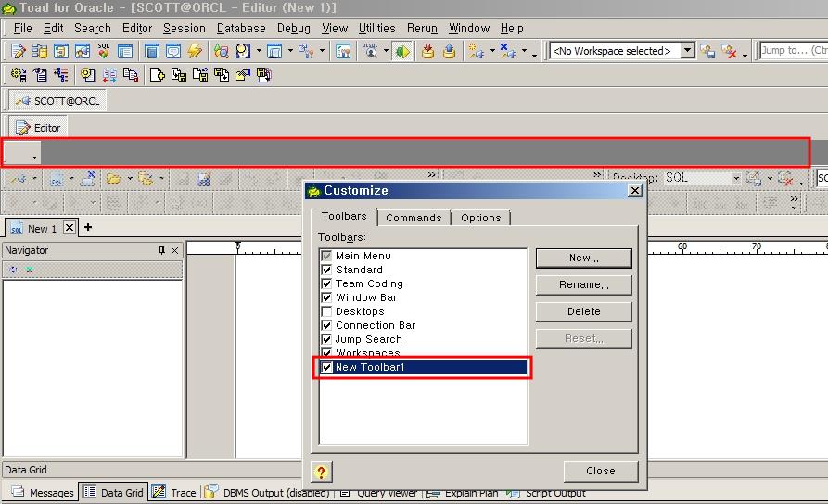Toggle the Team Coding toolbar checkbox
The width and height of the screenshot is (828, 504).
coord(326,283)
